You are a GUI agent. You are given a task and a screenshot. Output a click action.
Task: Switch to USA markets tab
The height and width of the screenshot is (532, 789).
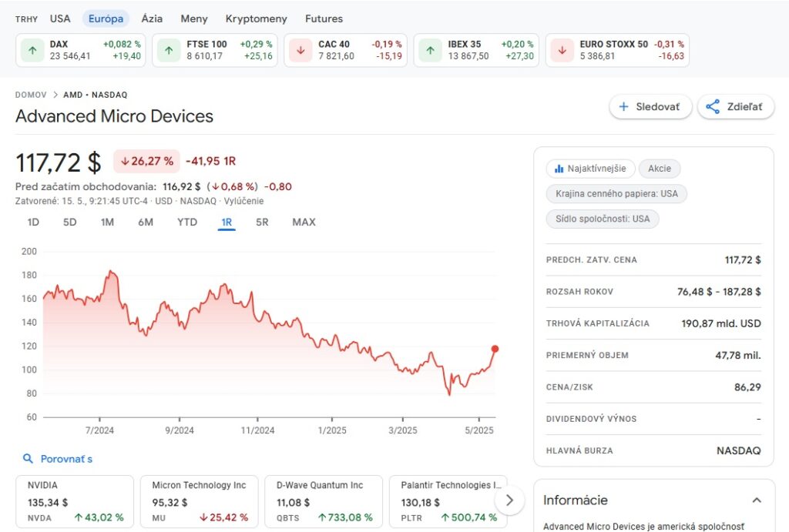pos(60,18)
